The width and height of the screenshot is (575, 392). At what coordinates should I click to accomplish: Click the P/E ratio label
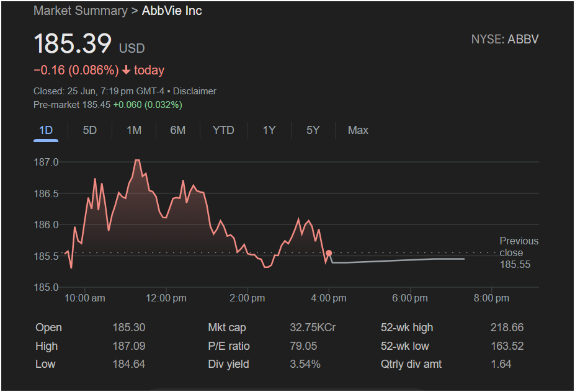pyautogui.click(x=229, y=346)
